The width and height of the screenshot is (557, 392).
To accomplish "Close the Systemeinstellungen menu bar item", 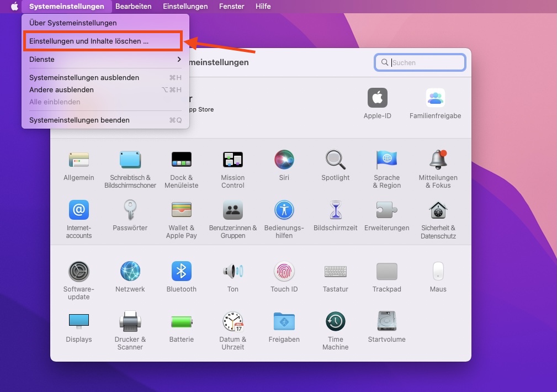I will 66,6.
